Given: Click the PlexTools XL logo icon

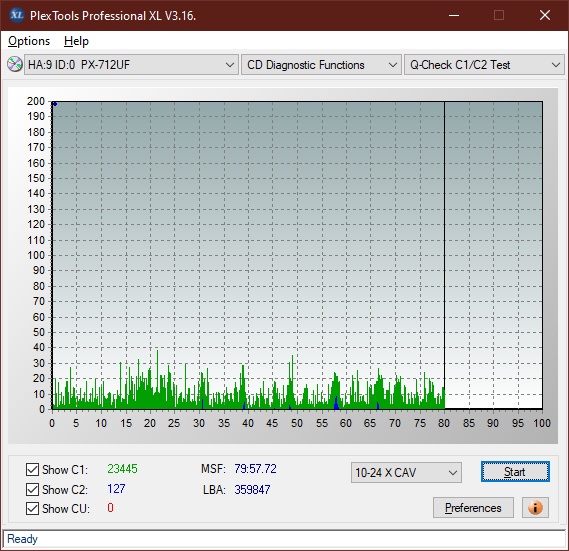Looking at the screenshot, I should pos(16,15).
